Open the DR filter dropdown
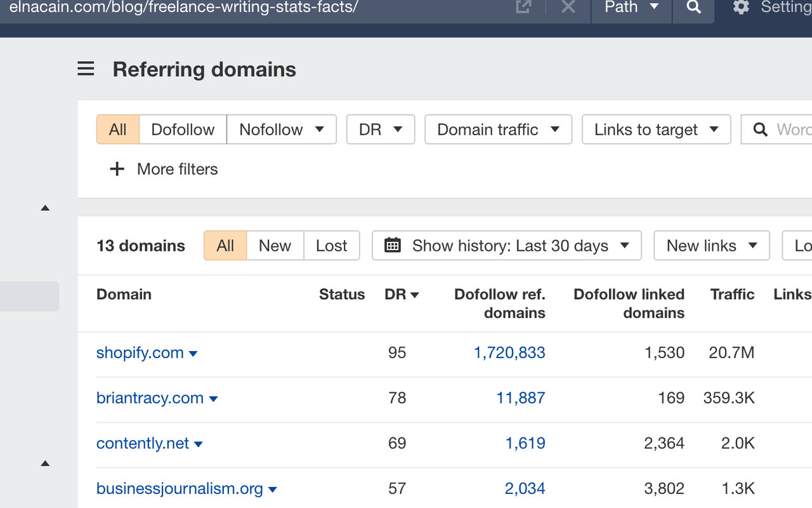The height and width of the screenshot is (508, 812). (381, 130)
